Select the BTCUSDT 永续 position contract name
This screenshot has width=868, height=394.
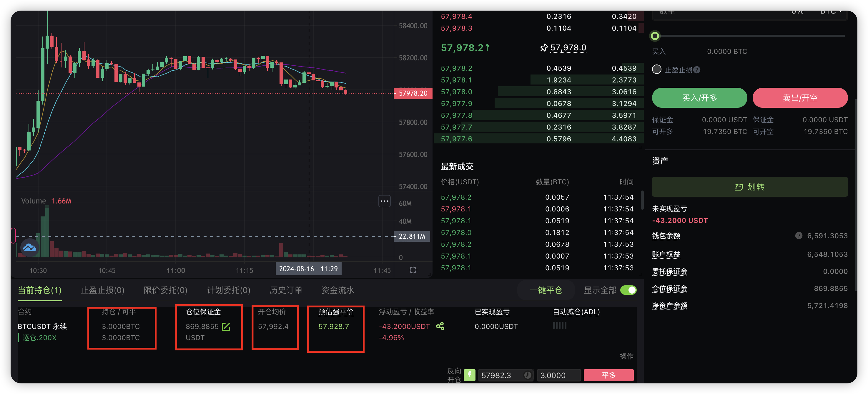[42, 326]
